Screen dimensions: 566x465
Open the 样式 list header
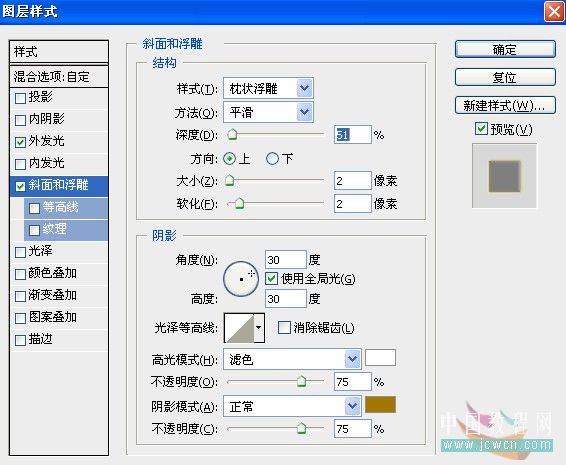[59, 52]
